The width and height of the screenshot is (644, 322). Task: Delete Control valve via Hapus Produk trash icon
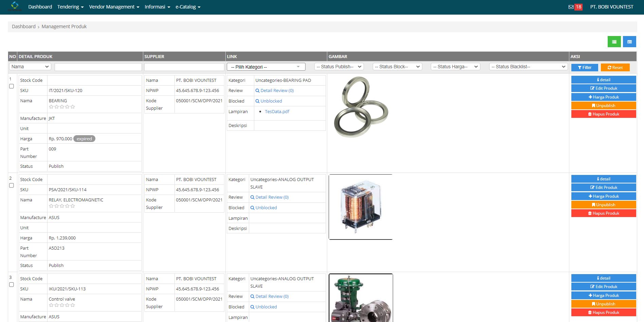tap(604, 312)
